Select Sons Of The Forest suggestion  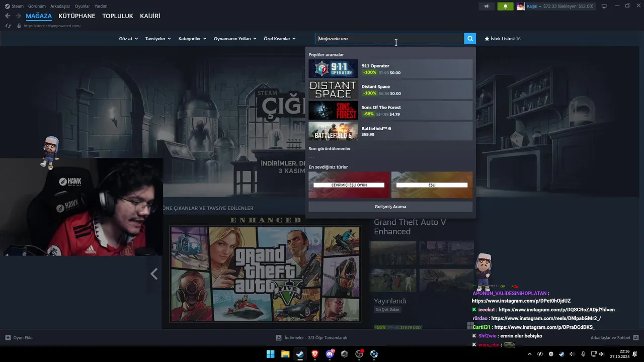coord(390,111)
